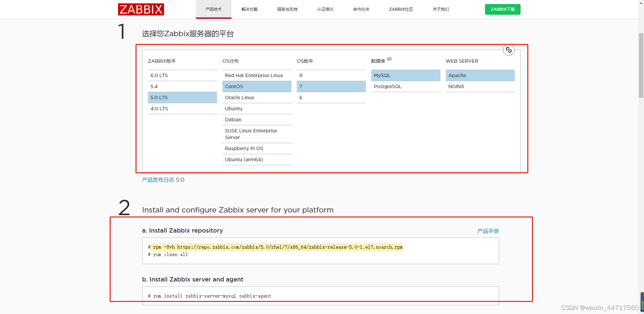Click the ZABBIX logo
Image resolution: width=644 pixels, height=314 pixels.
pos(141,9)
